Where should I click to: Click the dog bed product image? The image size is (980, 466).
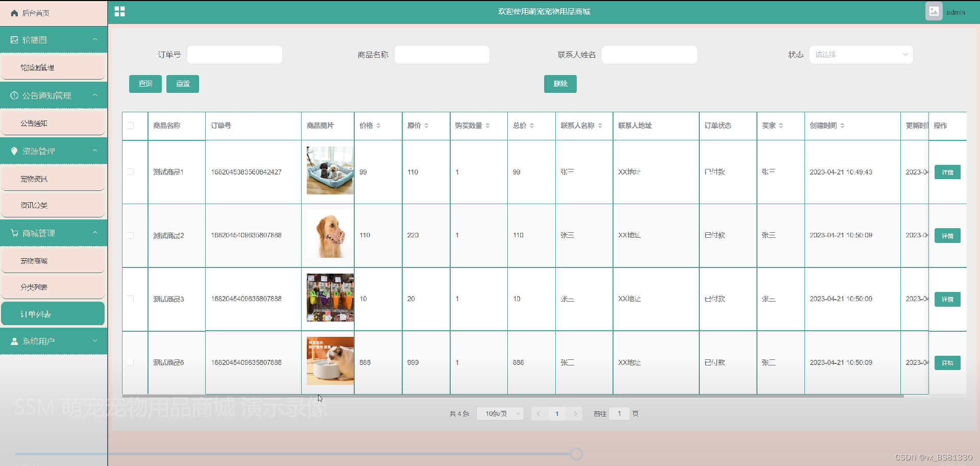coord(330,170)
